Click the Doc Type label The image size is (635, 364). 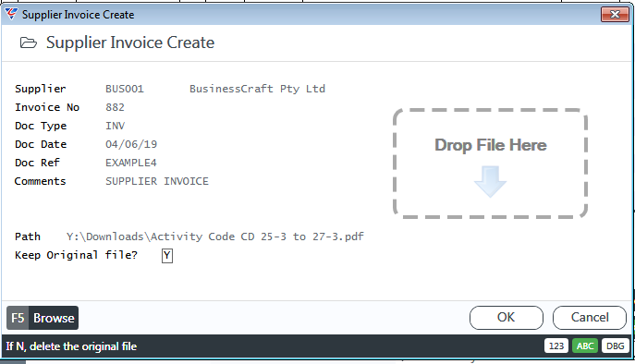(x=41, y=126)
